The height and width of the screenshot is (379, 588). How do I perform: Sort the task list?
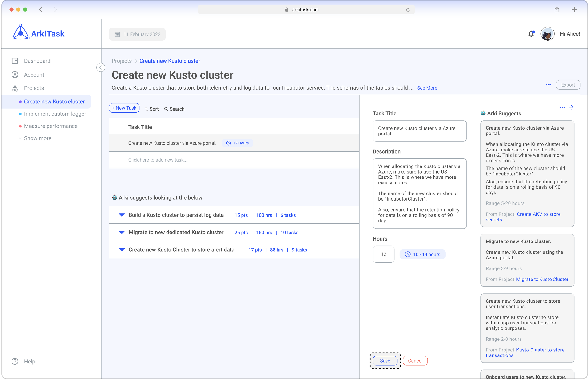[152, 109]
